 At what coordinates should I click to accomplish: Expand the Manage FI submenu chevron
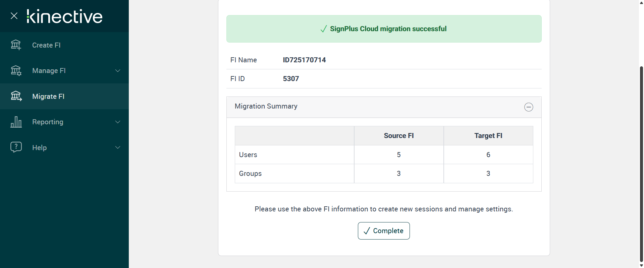[x=118, y=71]
